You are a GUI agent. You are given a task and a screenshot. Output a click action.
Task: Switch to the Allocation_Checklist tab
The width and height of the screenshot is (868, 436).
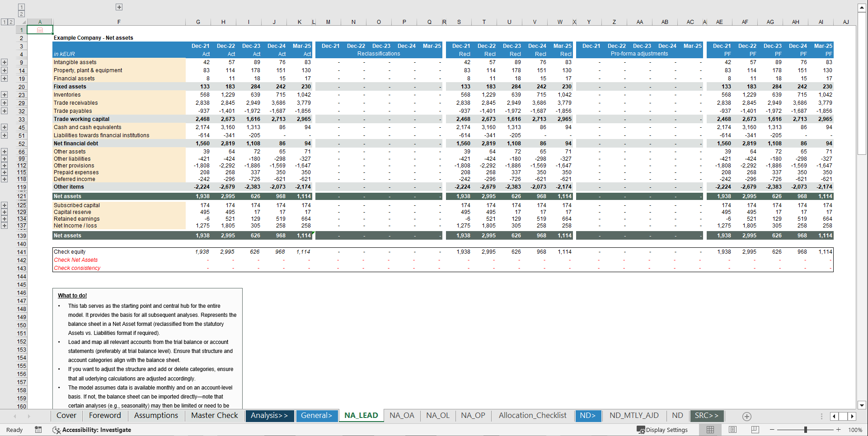532,416
